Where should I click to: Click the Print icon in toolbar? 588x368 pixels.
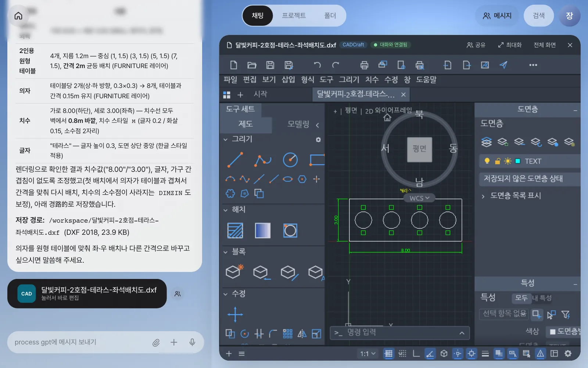[364, 65]
